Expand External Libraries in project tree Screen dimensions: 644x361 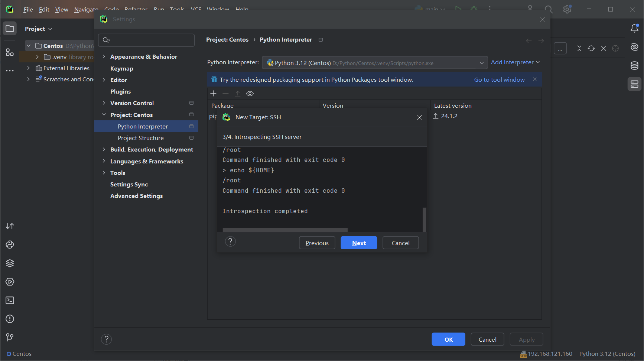click(x=28, y=68)
